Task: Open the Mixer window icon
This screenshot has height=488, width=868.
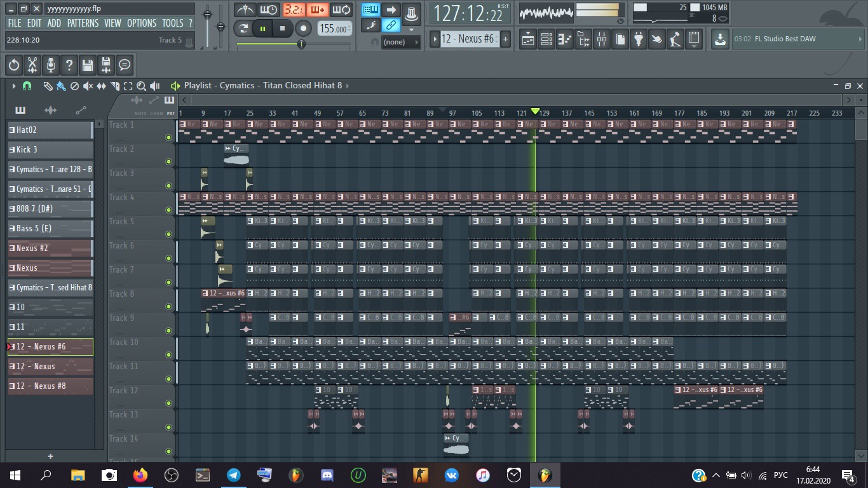Action: [x=601, y=39]
